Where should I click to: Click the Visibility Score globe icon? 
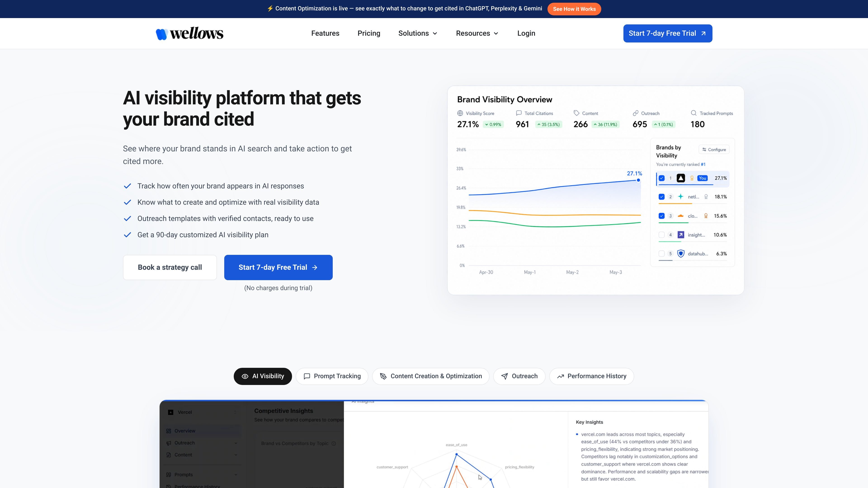click(x=460, y=113)
